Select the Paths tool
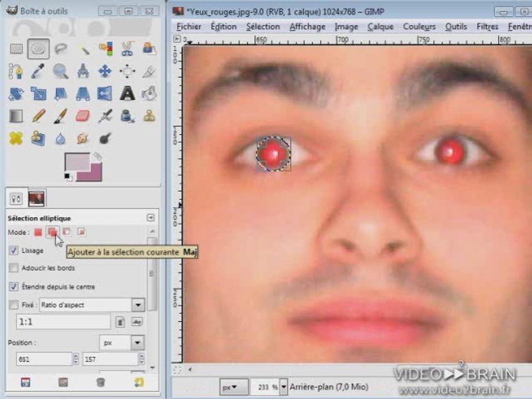The height and width of the screenshot is (399, 532). click(x=16, y=71)
